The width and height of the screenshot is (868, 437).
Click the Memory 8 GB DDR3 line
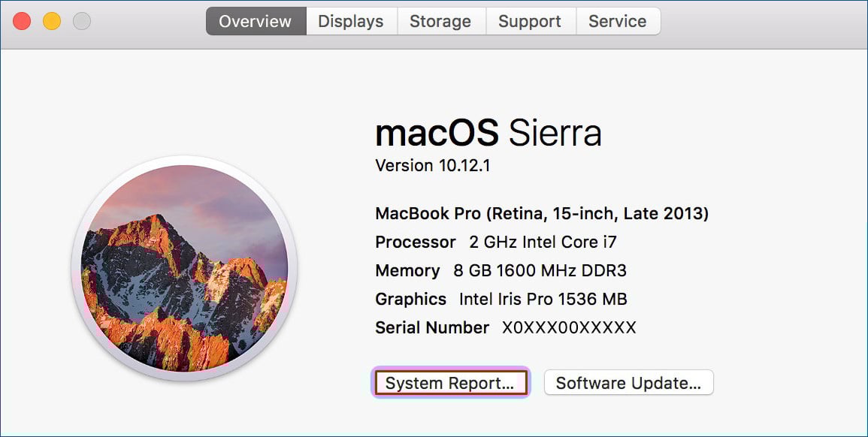coord(501,270)
